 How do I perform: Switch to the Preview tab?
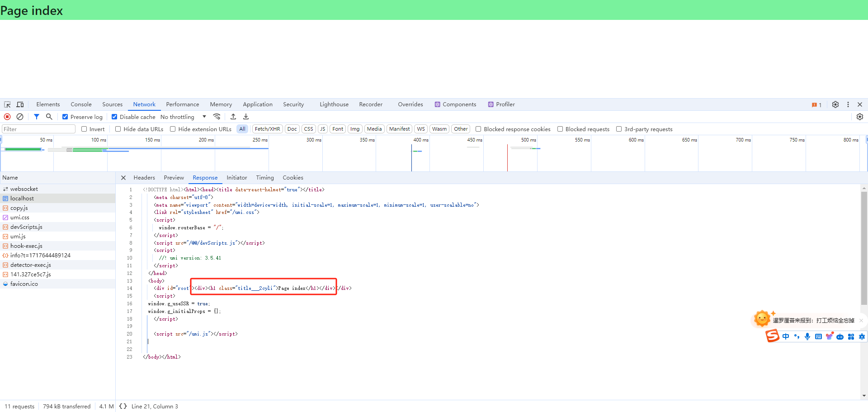click(x=174, y=178)
